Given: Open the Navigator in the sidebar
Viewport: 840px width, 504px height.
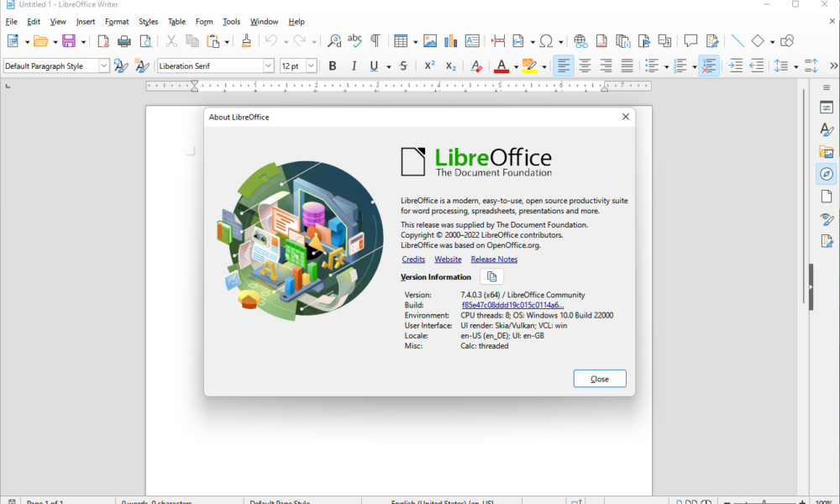Looking at the screenshot, I should click(x=827, y=174).
